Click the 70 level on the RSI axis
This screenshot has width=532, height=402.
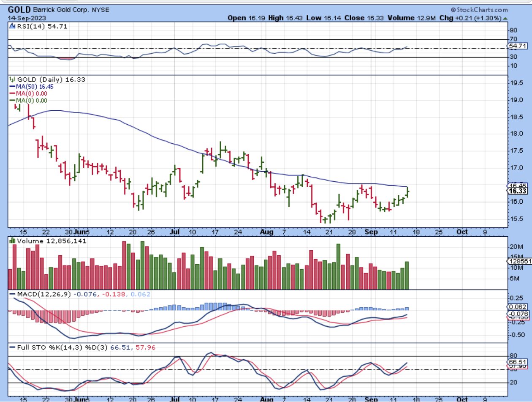(513, 39)
